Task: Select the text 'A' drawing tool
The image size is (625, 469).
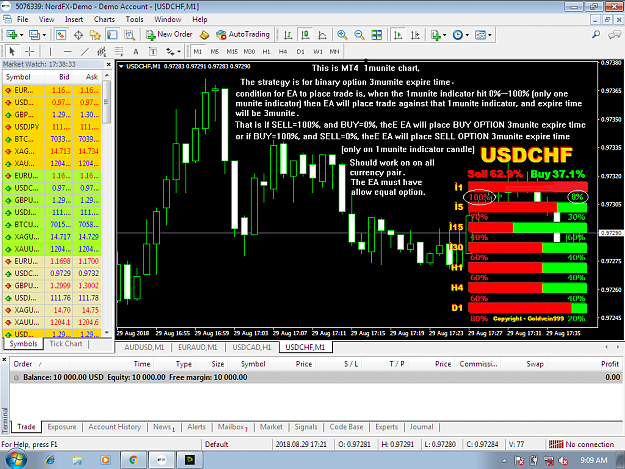Action: (x=136, y=51)
